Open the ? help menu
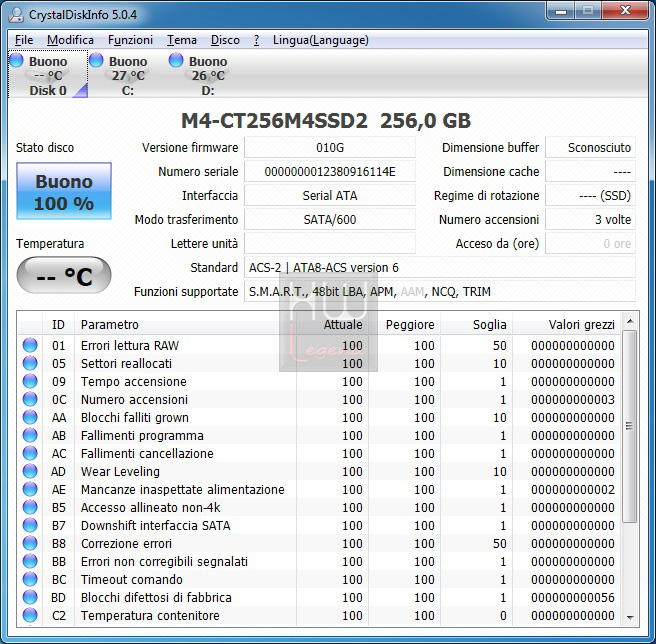The width and height of the screenshot is (656, 644). click(x=256, y=40)
